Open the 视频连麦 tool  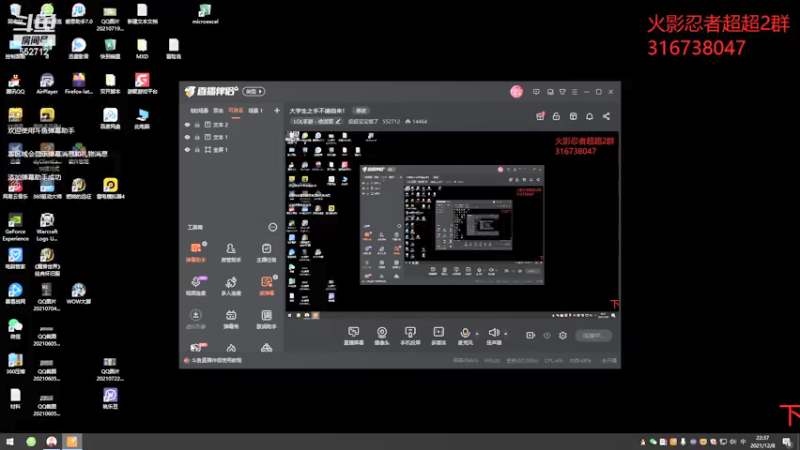click(195, 286)
